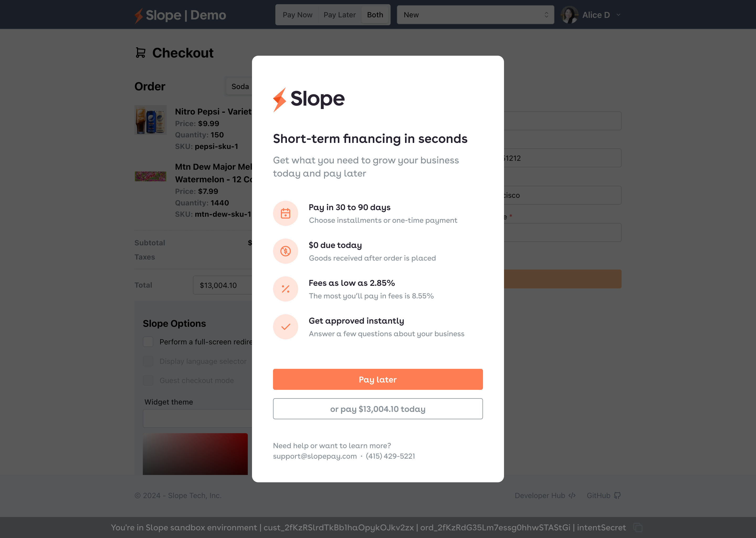Expand the Alice D user menu chevron
The height and width of the screenshot is (538, 756).
(x=618, y=15)
